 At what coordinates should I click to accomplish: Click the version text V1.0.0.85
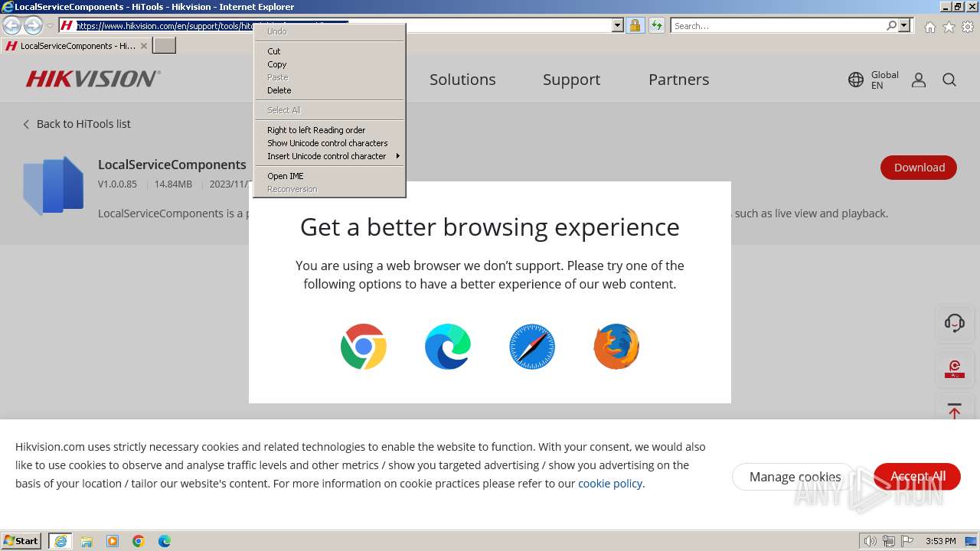[x=117, y=184]
